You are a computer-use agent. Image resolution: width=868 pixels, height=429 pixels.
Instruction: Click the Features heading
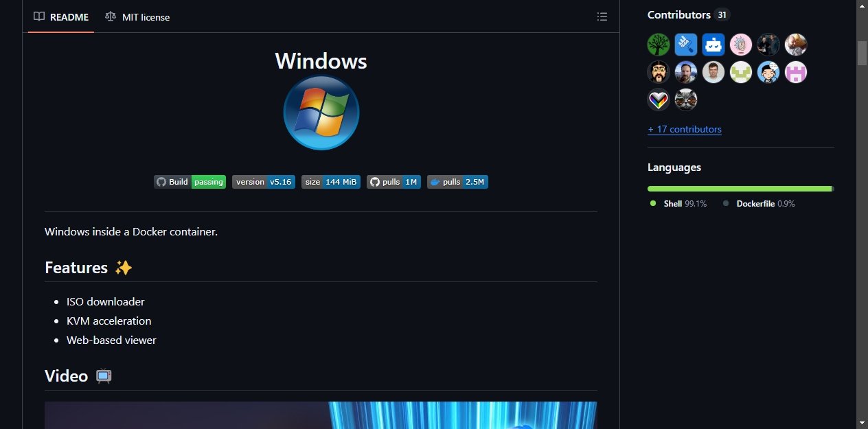pos(76,267)
